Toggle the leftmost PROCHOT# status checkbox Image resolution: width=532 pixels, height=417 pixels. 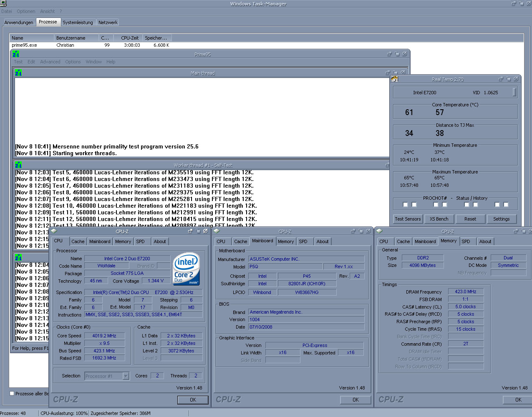tap(405, 204)
